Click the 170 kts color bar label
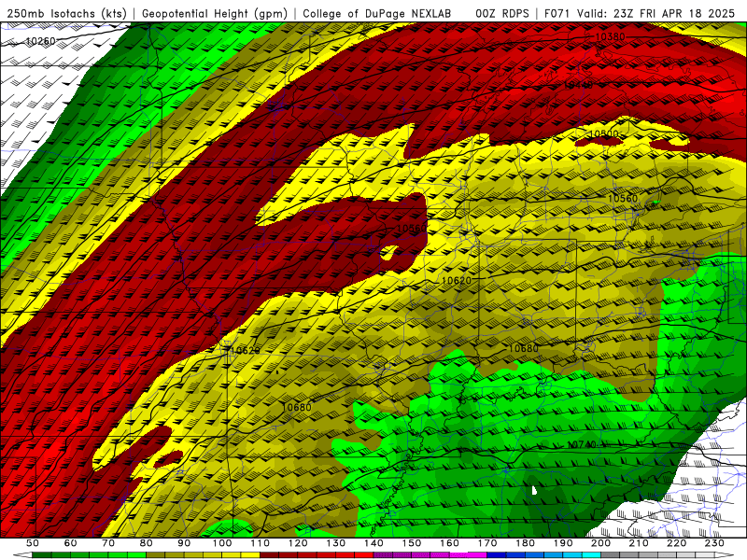The image size is (747, 560). (487, 543)
